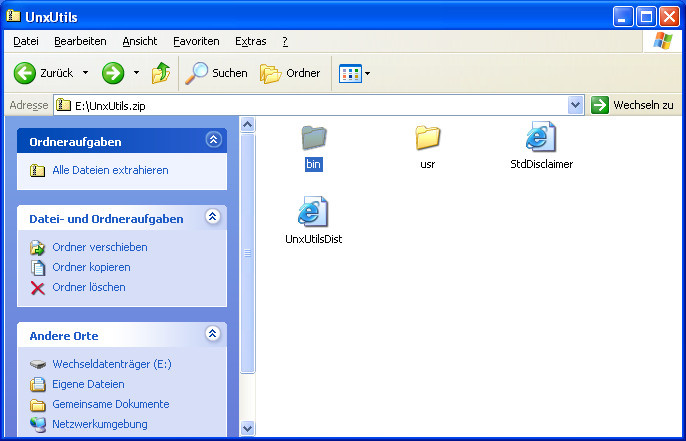Open the Zurück history dropdown arrow

tap(85, 73)
